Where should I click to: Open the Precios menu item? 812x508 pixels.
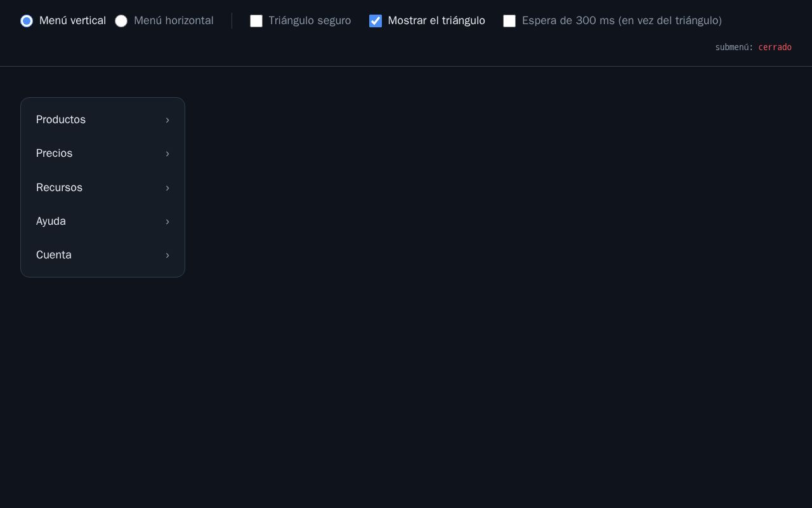103,154
